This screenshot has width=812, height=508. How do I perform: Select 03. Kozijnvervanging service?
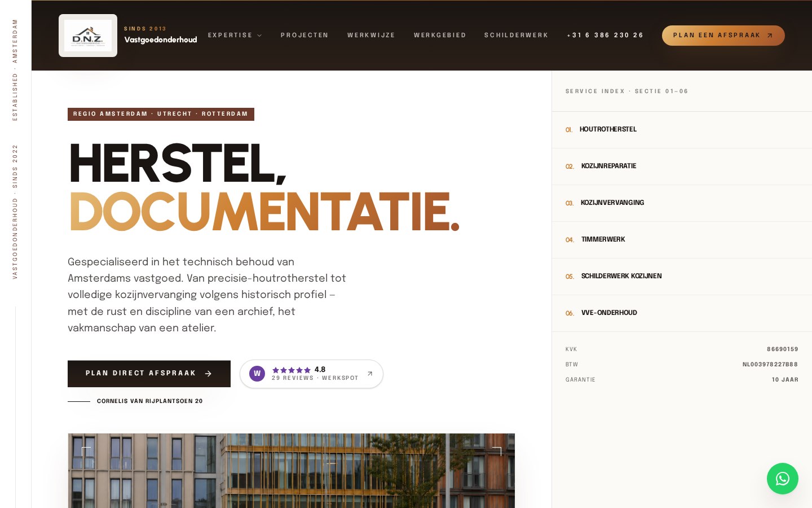click(682, 203)
